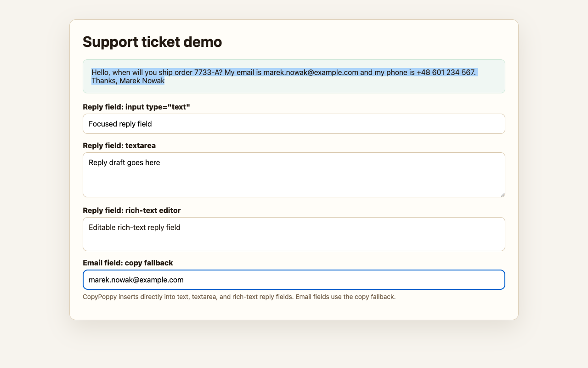The width and height of the screenshot is (588, 368).
Task: Click the 'Email field: copy fallback' label
Action: tap(128, 263)
